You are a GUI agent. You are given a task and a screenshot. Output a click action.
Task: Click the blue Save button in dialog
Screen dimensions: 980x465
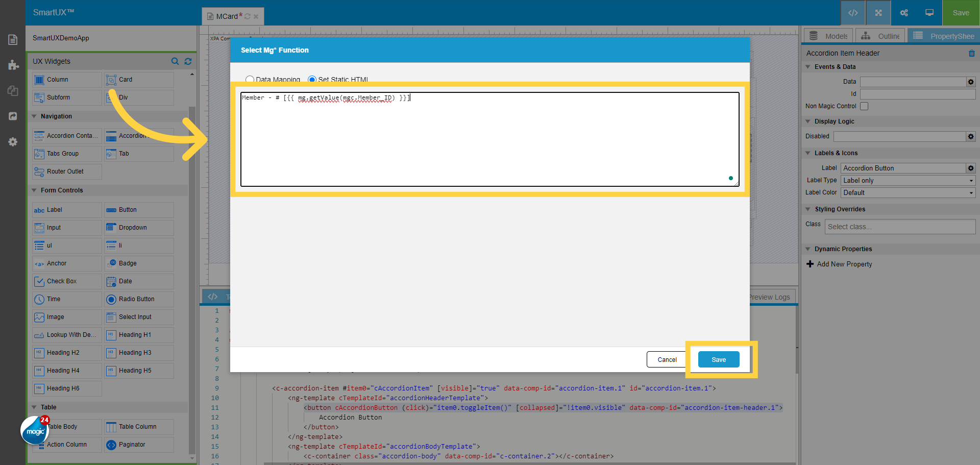[718, 359]
